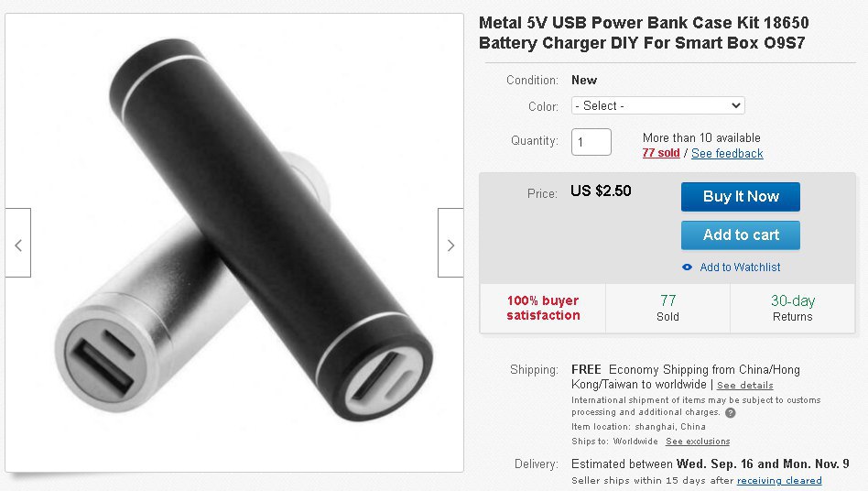This screenshot has width=868, height=491.
Task: Open the See exclusions link
Action: click(x=698, y=442)
